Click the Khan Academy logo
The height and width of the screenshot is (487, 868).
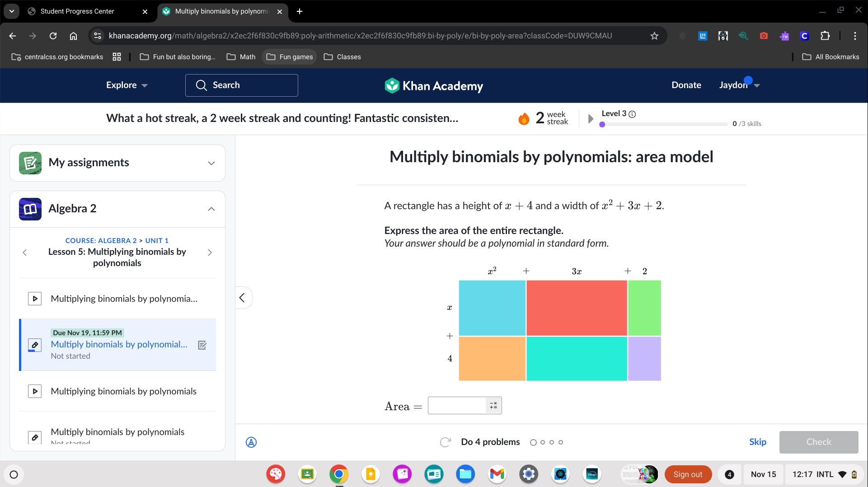point(434,85)
